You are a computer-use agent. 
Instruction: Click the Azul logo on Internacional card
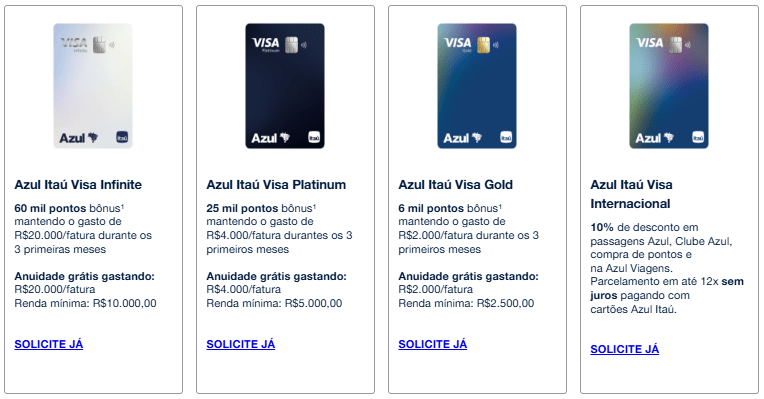pos(654,138)
